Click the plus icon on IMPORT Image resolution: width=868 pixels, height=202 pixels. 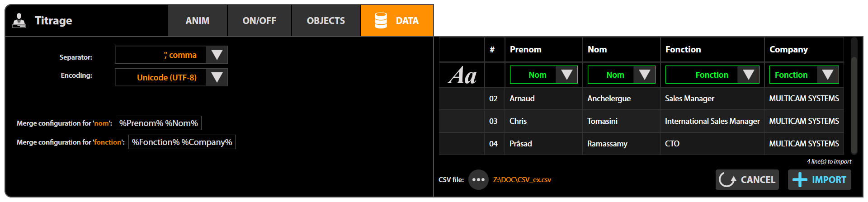pyautogui.click(x=800, y=179)
